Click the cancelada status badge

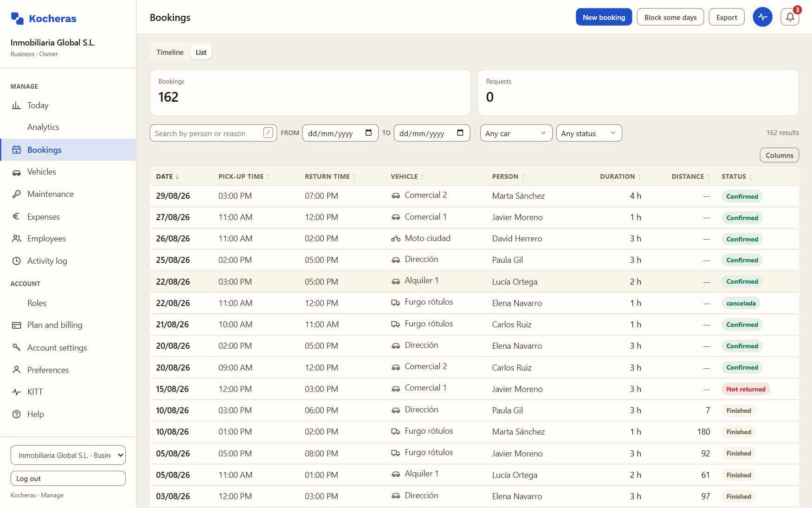tap(741, 303)
